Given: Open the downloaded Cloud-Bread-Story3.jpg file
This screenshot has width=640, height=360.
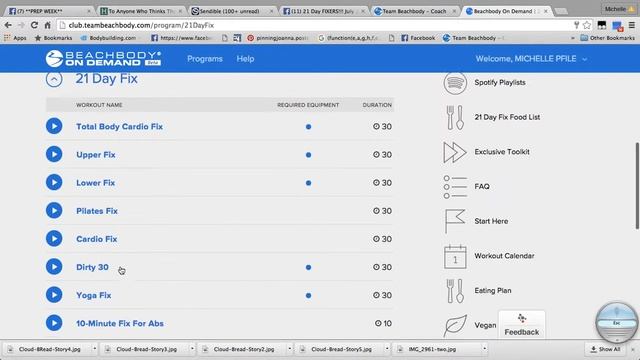Looking at the screenshot, I should pyautogui.click(x=144, y=349).
